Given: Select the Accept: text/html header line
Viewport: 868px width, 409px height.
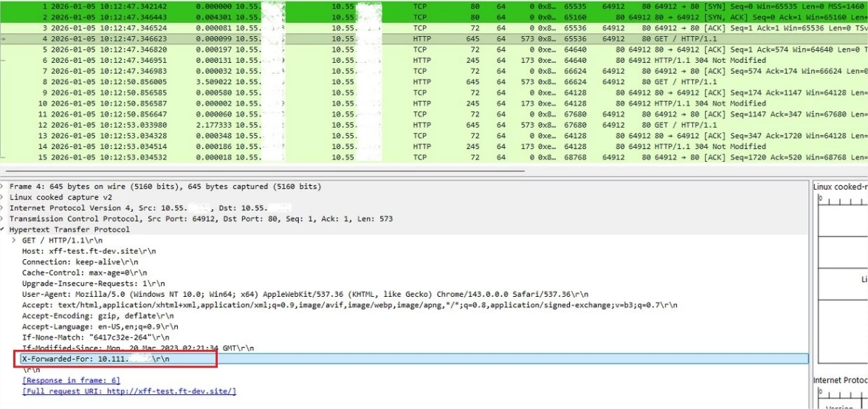Looking at the screenshot, I should (x=350, y=305).
